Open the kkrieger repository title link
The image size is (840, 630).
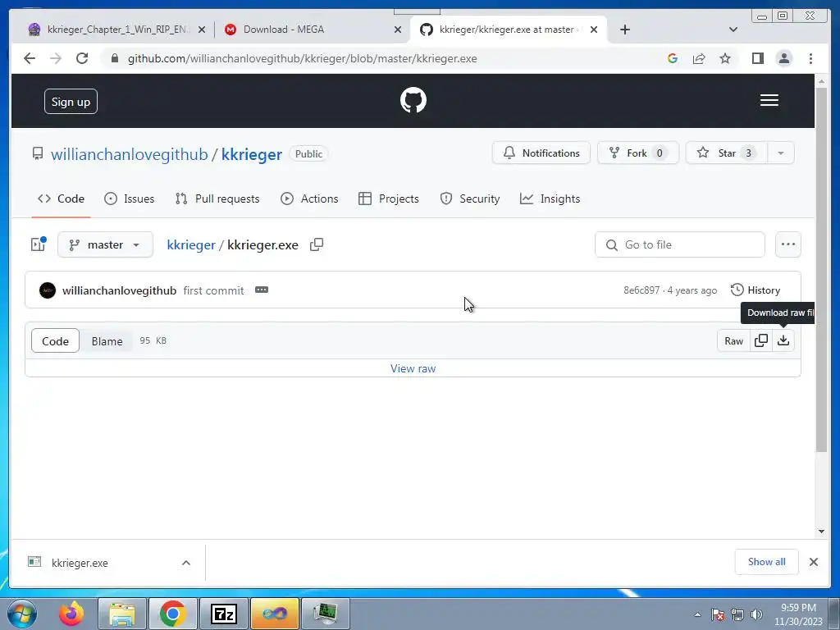coord(252,154)
